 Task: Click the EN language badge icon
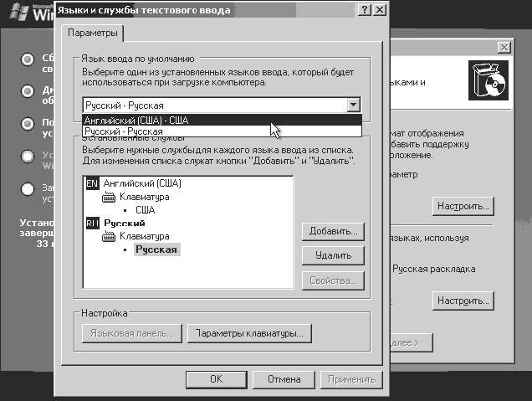(x=92, y=183)
